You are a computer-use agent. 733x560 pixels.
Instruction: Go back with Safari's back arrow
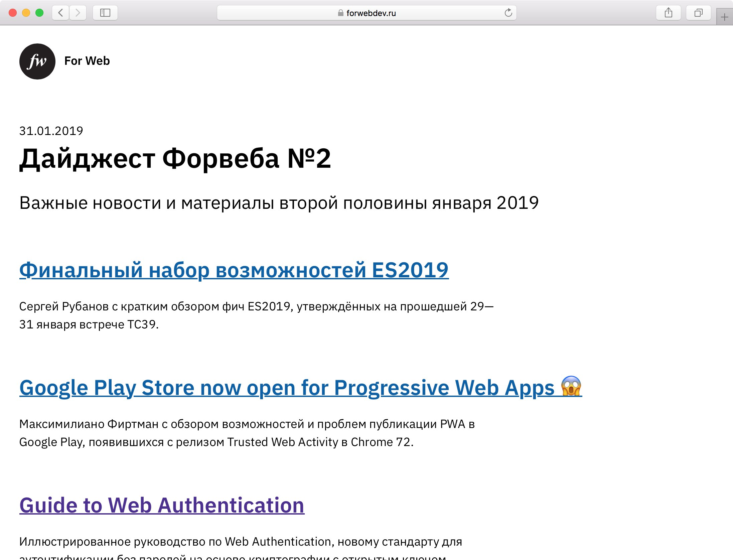pos(60,13)
